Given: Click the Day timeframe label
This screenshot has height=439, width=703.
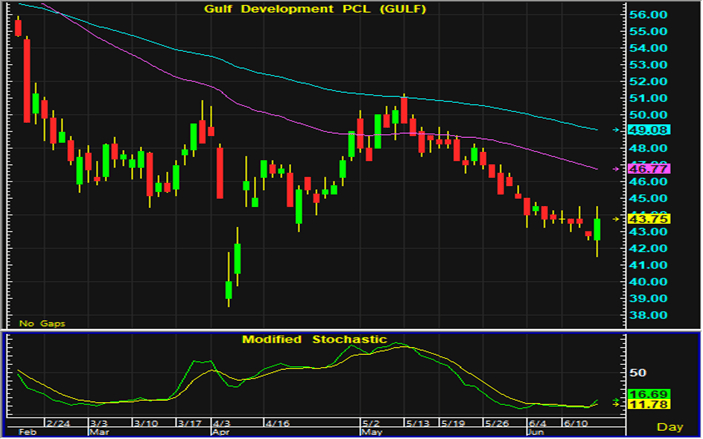Looking at the screenshot, I should click(668, 427).
